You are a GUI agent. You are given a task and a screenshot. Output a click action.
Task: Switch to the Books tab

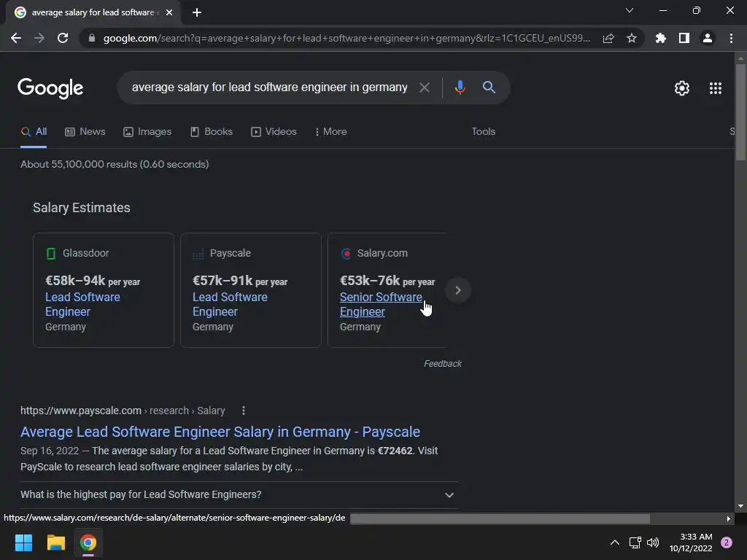tap(211, 132)
